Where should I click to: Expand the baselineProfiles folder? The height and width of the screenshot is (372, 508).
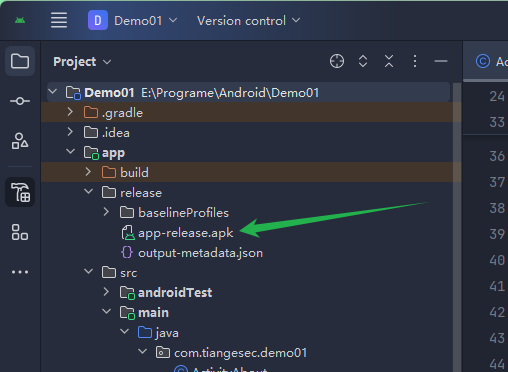106,212
